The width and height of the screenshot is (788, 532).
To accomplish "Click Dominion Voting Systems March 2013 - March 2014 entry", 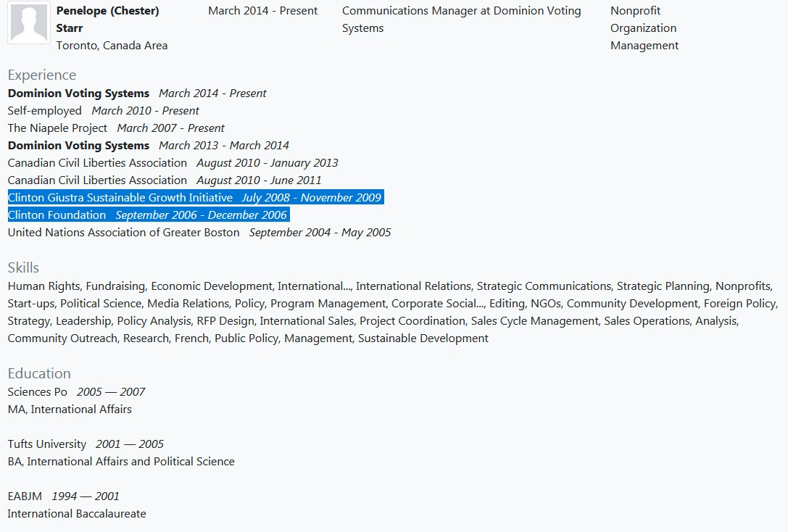I will coord(78,146).
